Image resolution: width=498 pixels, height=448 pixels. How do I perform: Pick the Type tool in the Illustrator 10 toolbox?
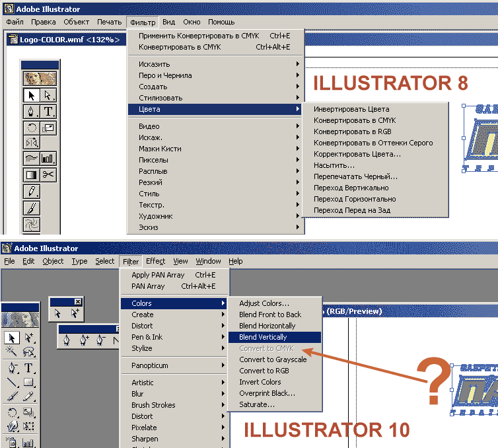[x=28, y=367]
